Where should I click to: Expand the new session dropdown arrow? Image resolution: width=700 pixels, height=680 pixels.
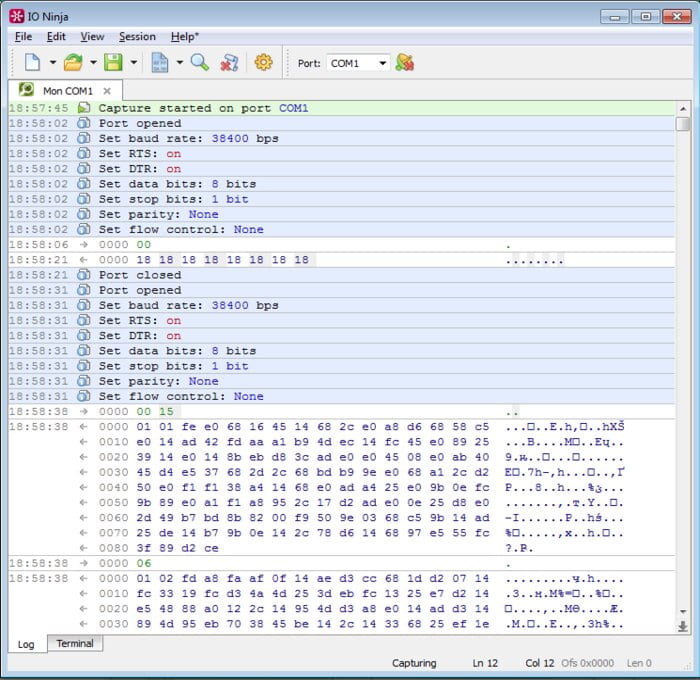tap(53, 63)
